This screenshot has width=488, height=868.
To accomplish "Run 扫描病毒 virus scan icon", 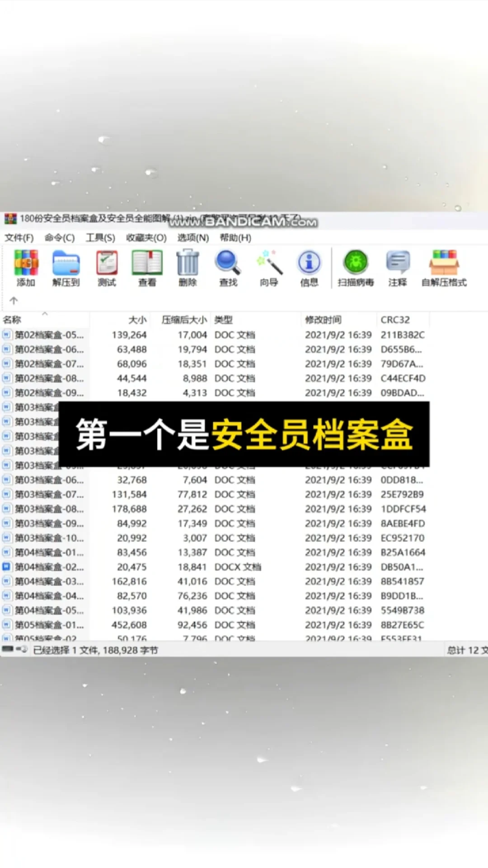I will click(356, 263).
